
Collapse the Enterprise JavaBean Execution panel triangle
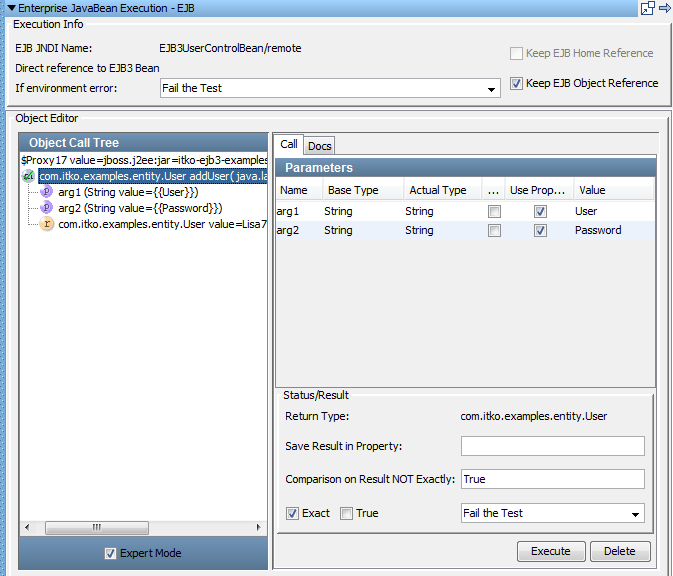coord(12,8)
